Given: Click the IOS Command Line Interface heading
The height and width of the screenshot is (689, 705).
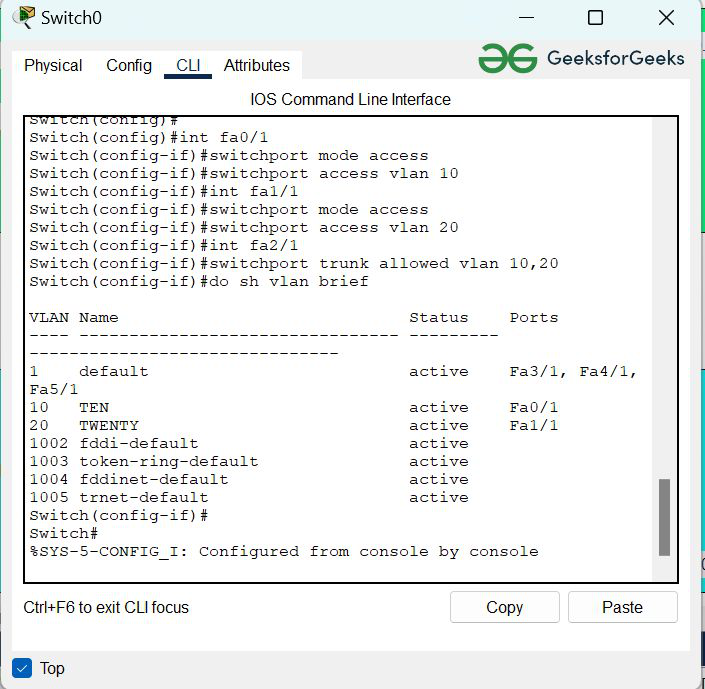Looking at the screenshot, I should [350, 99].
